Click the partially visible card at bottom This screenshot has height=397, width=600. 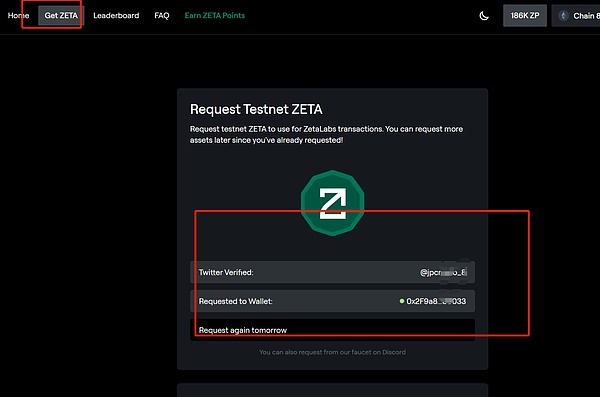coord(333,390)
